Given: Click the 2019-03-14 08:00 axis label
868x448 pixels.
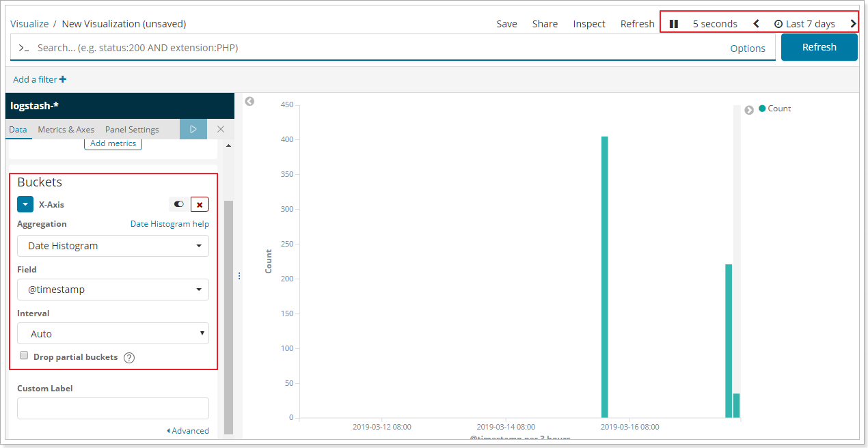Looking at the screenshot, I should 506,427.
